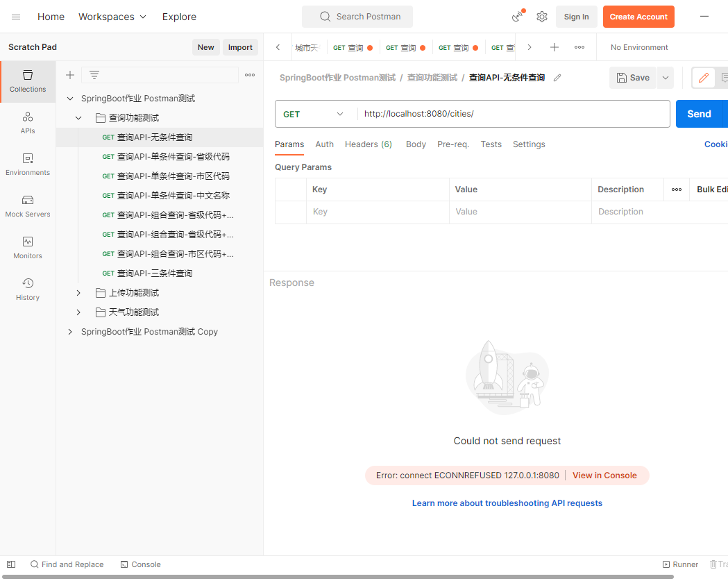Open the Workspaces dropdown
This screenshot has width=728, height=581.
click(x=112, y=17)
